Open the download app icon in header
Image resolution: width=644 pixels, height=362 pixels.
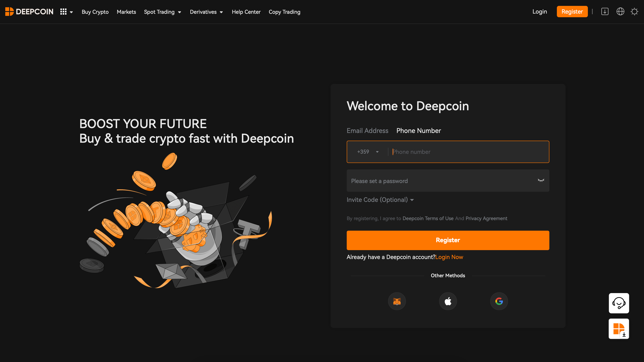tap(605, 12)
